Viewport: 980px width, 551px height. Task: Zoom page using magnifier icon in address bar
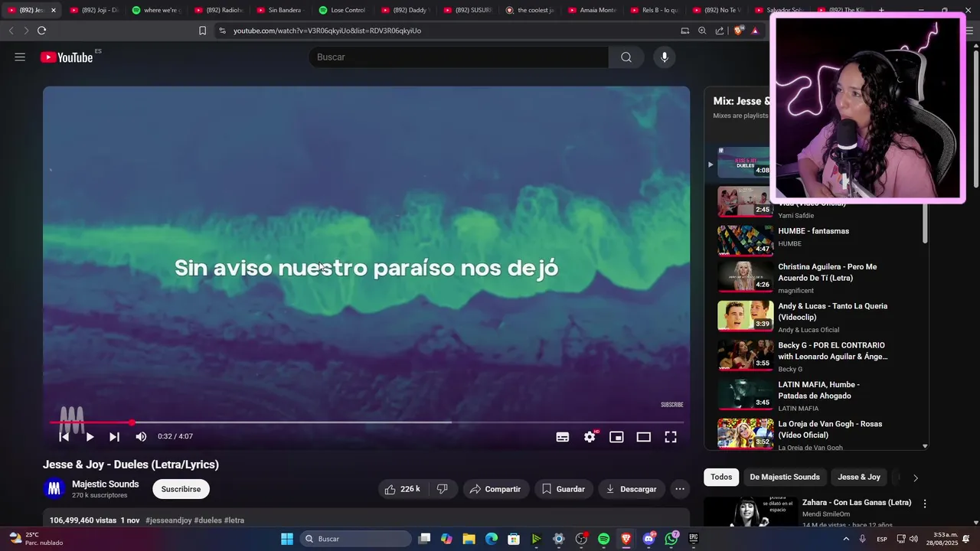tap(702, 31)
